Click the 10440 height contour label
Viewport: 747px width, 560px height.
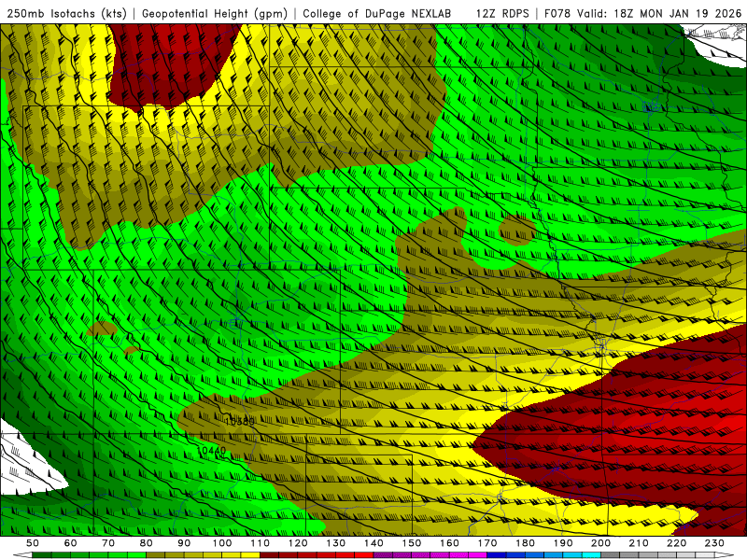tap(211, 450)
